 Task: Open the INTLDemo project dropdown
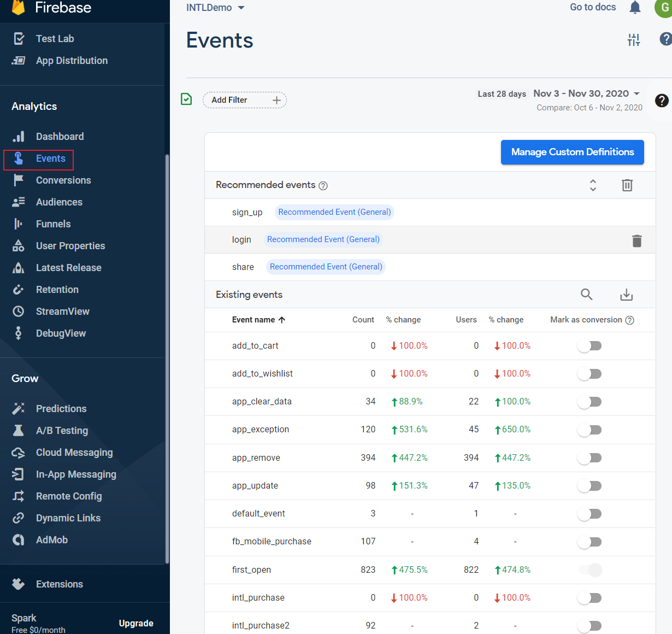click(215, 8)
